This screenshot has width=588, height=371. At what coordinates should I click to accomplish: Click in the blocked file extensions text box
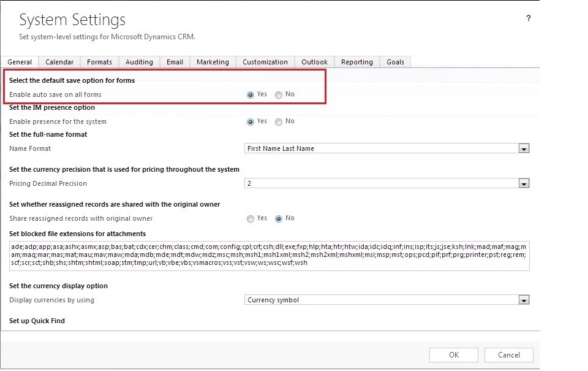[x=269, y=254]
